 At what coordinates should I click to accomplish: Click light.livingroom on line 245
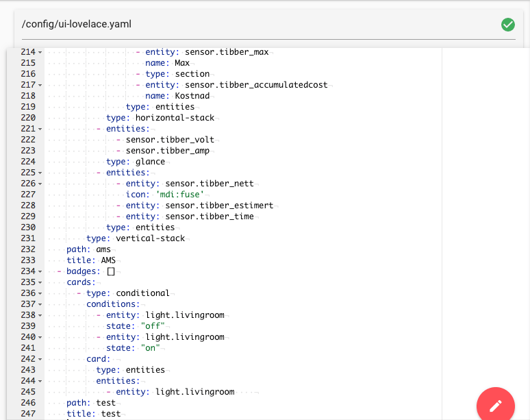(x=195, y=392)
